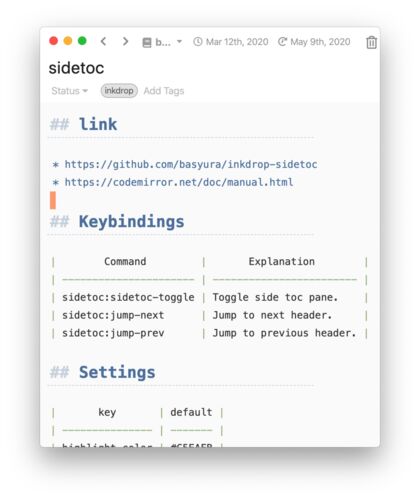Viewport: 420px width, 500px height.
Task: Select the inkdrop tag
Action: pyautogui.click(x=119, y=91)
